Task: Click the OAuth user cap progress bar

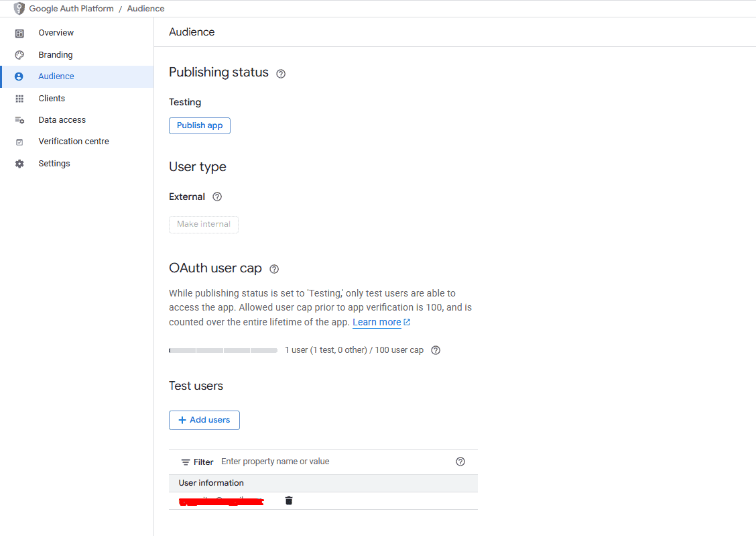Action: tap(223, 350)
